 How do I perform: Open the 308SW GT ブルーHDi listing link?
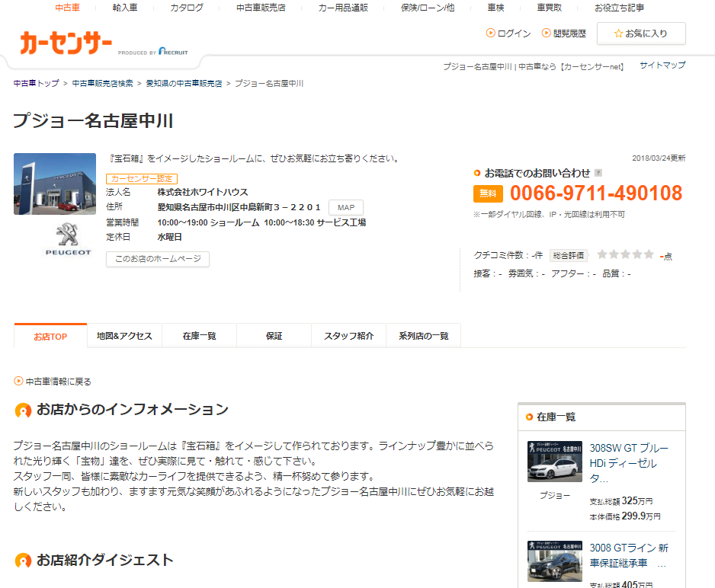(629, 463)
